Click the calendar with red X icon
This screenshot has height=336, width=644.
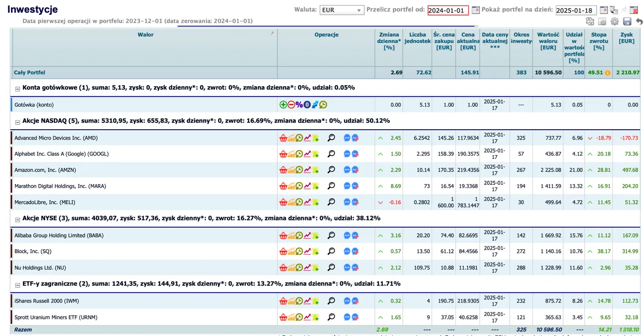coord(634,10)
